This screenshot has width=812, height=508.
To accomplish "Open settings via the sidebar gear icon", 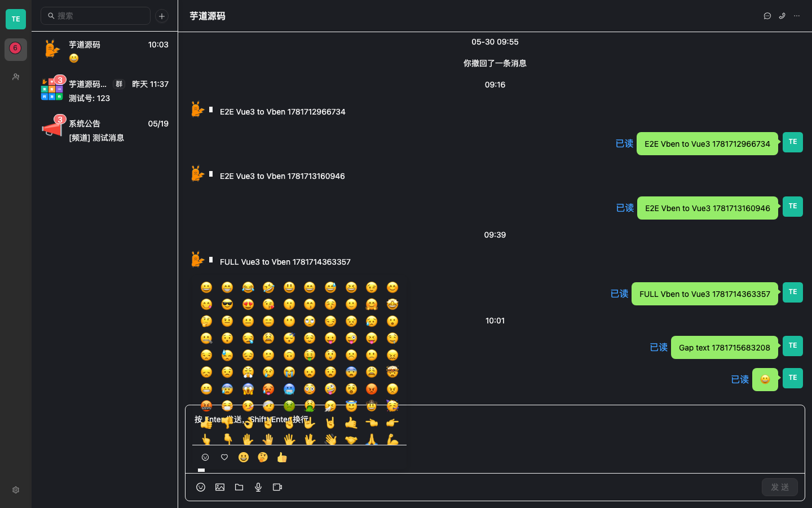I will click(x=16, y=490).
